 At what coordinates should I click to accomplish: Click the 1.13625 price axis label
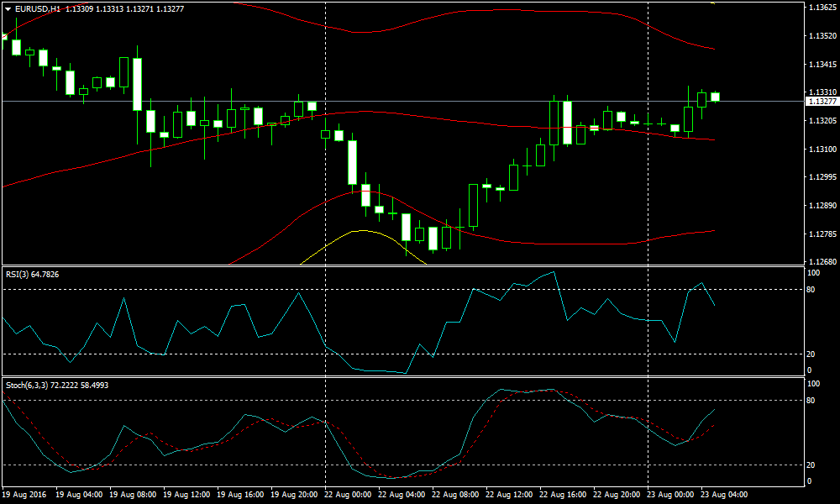(x=821, y=7)
